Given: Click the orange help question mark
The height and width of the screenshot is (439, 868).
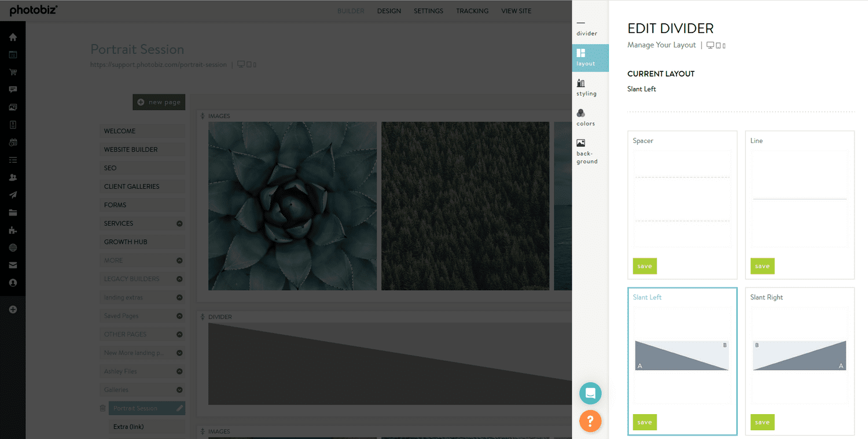Looking at the screenshot, I should click(x=590, y=421).
